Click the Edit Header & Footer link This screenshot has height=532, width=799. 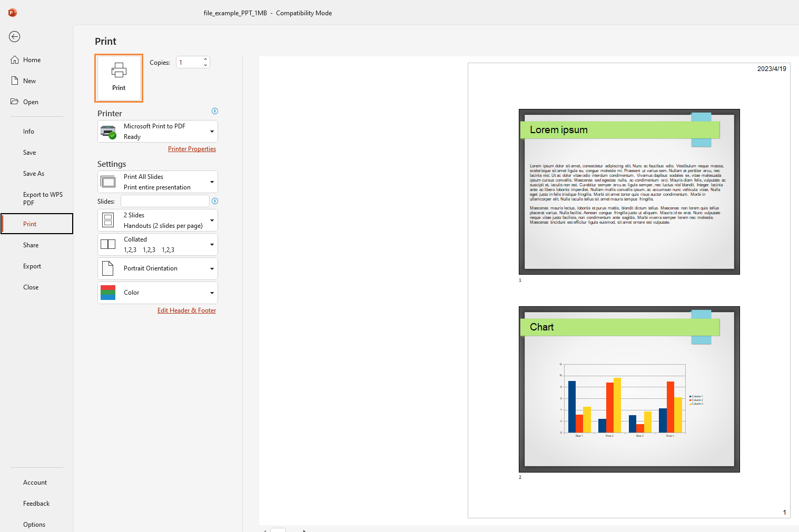pyautogui.click(x=186, y=310)
